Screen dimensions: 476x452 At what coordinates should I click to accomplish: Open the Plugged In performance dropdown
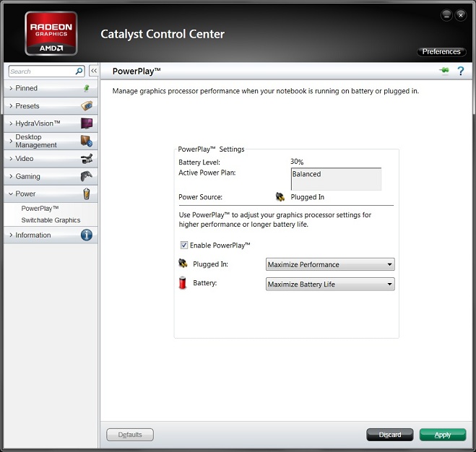click(x=330, y=264)
